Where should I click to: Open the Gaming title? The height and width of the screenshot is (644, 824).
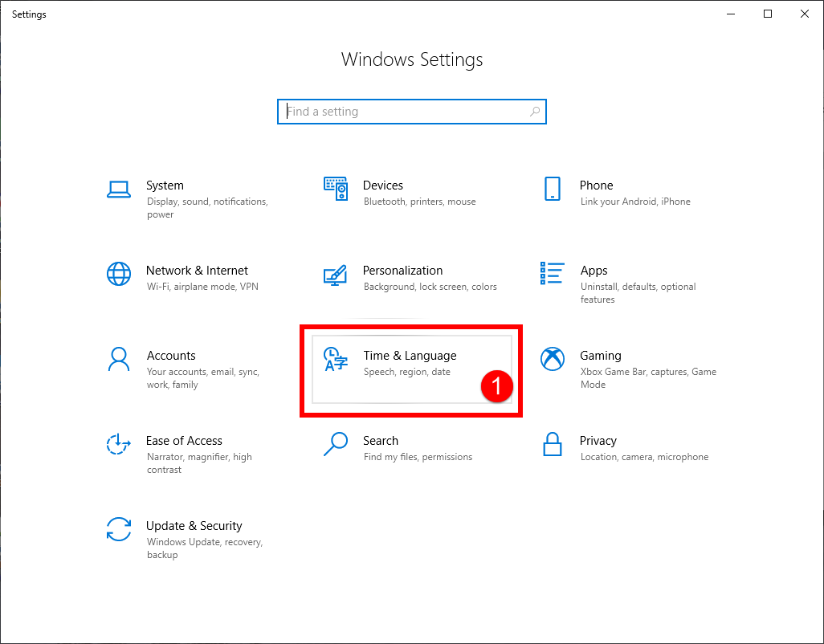[x=601, y=356]
